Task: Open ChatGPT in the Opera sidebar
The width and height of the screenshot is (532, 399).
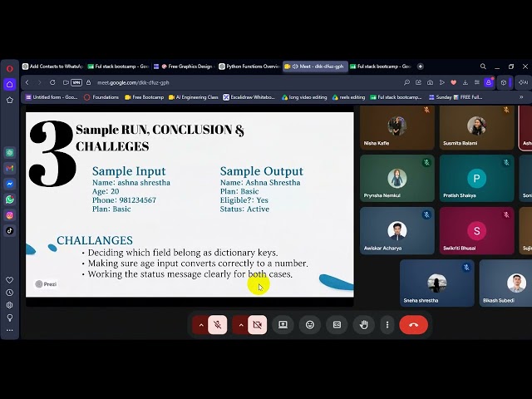Action: click(9, 153)
